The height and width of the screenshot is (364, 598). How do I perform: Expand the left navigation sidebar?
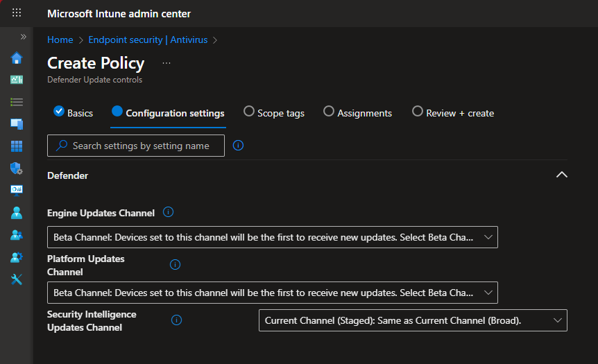click(x=24, y=37)
